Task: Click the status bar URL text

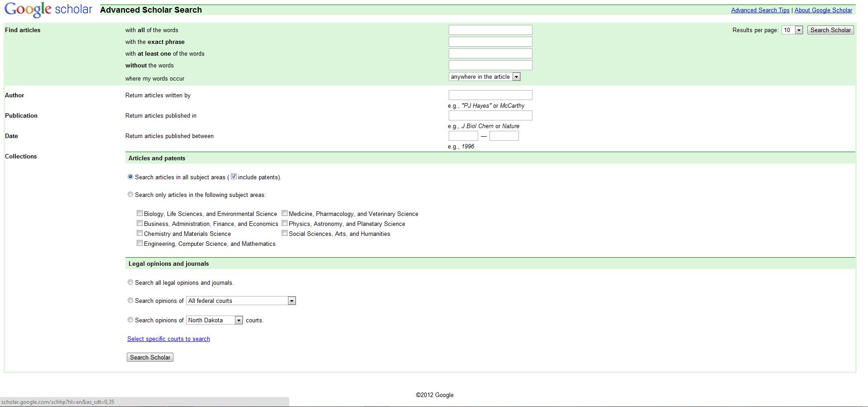Action: tap(58, 402)
